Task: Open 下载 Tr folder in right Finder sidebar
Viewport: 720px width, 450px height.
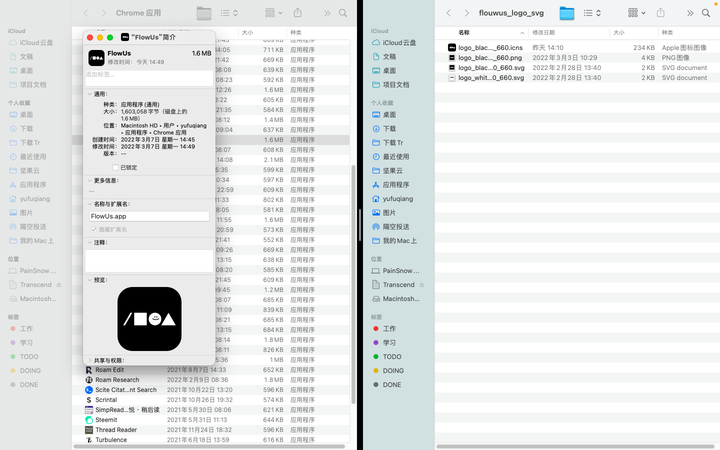Action: (x=388, y=143)
